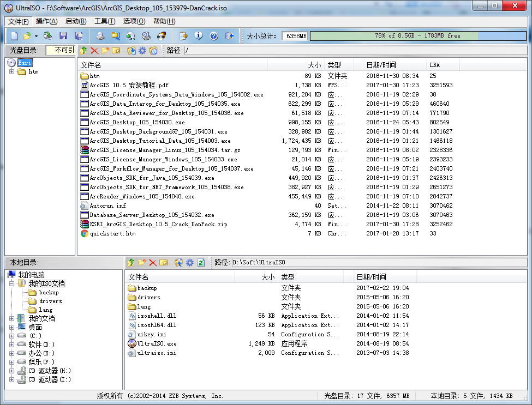The width and height of the screenshot is (532, 405).
Task: Click the Save floppy-disk toolbar icon
Action: tap(63, 36)
